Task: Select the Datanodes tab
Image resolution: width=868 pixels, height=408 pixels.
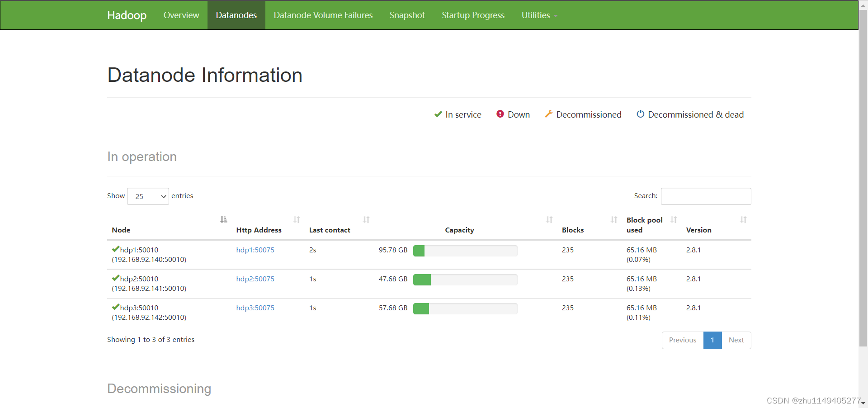Action: click(x=236, y=15)
